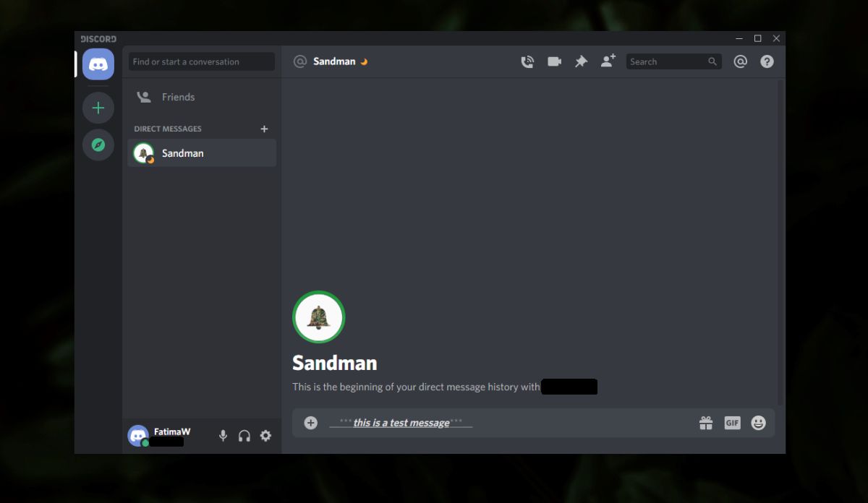Open the pinned messages panel
This screenshot has width=868, height=503.
581,61
